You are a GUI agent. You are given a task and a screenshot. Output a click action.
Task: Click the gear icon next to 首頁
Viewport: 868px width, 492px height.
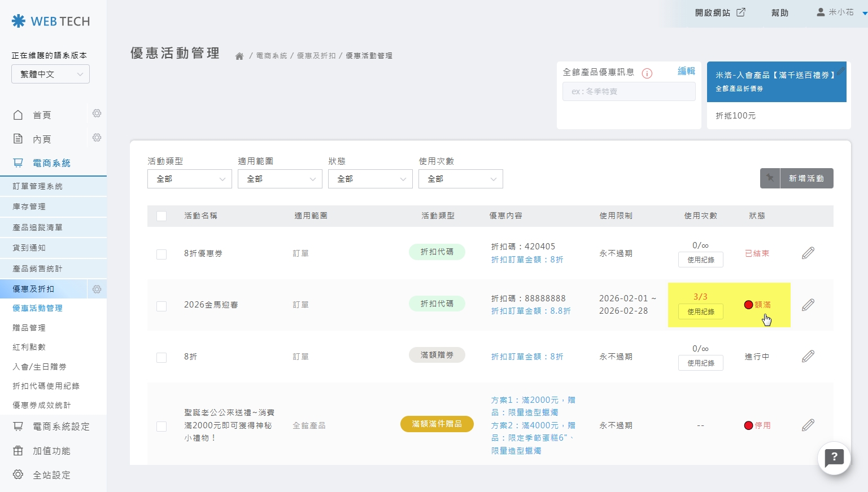(97, 113)
